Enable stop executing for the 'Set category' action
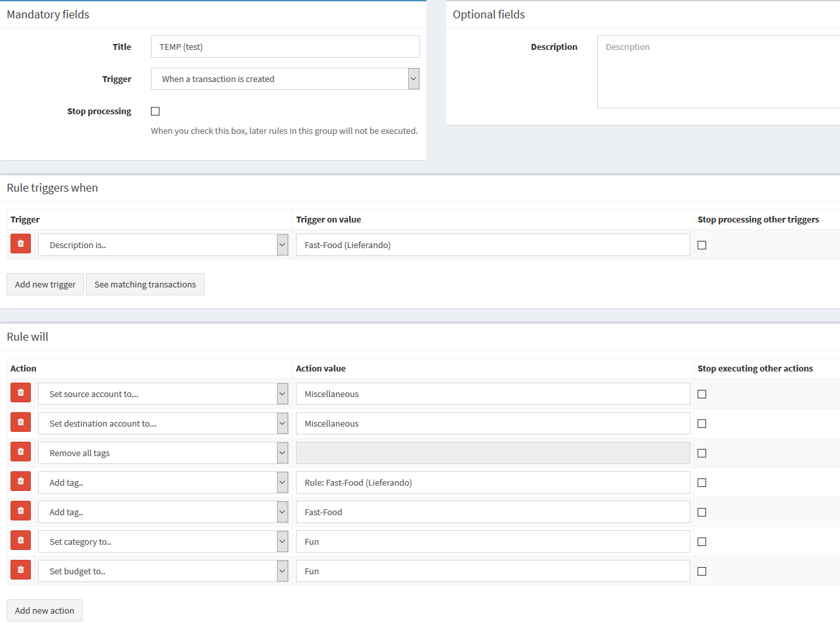Screen dimensions: 840x634 pyautogui.click(x=702, y=541)
